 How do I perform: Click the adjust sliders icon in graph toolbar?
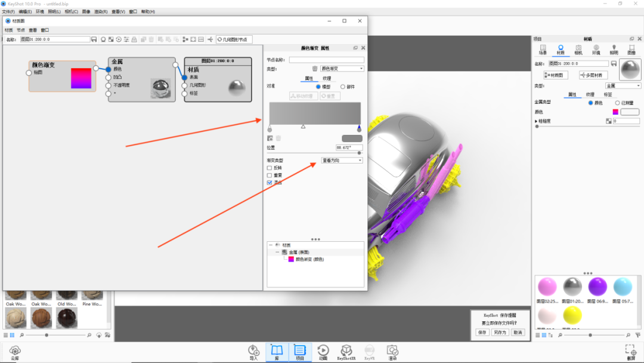[x=126, y=39]
